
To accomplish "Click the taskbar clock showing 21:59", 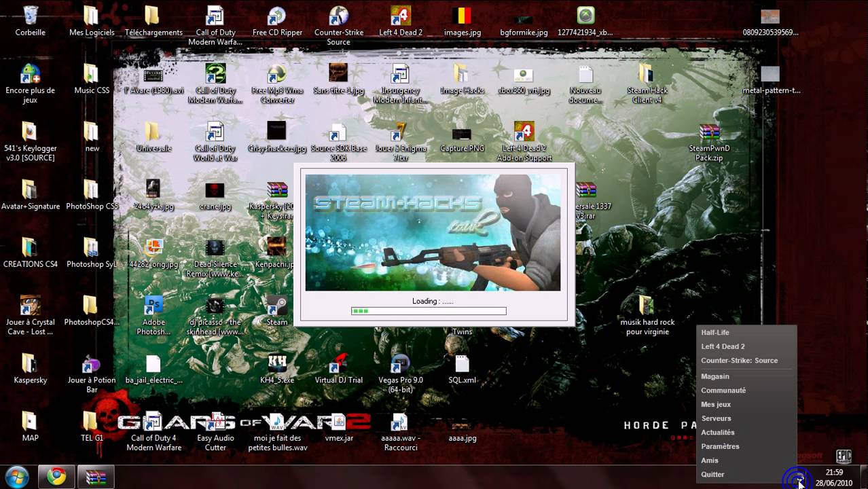I will tap(834, 477).
